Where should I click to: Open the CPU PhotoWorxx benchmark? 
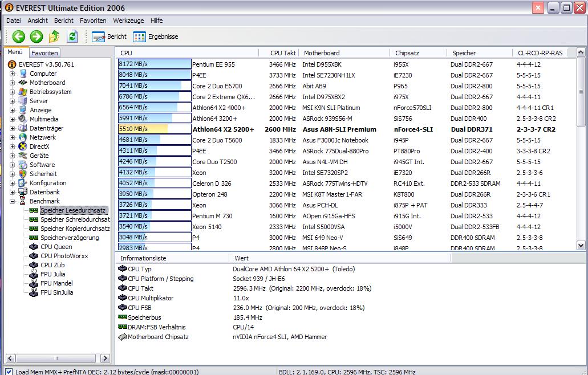(64, 256)
